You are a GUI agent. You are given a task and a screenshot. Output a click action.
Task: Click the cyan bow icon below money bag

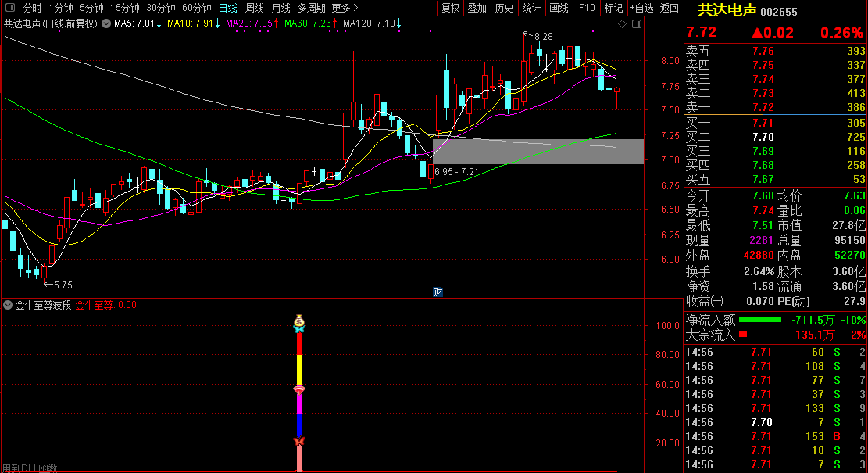[298, 330]
